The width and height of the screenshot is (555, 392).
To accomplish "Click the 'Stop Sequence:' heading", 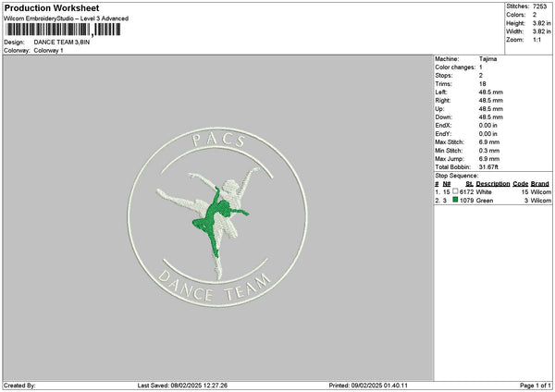I will click(x=456, y=176).
